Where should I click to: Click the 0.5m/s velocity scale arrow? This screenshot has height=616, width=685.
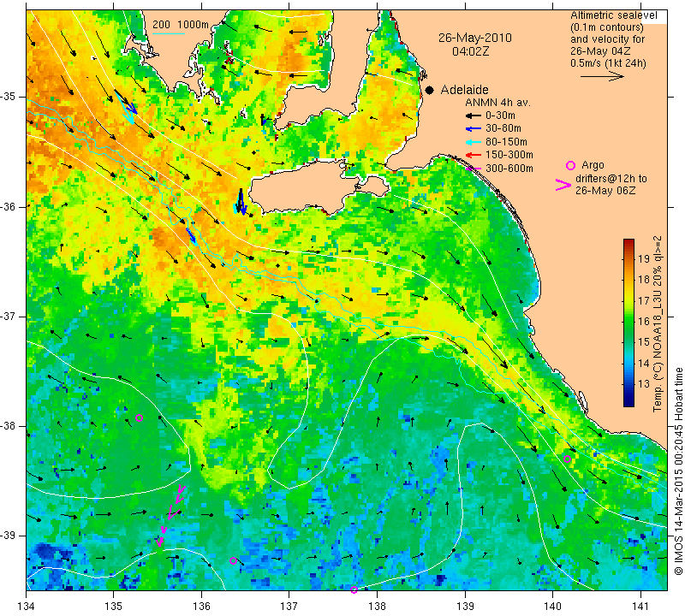(x=602, y=76)
